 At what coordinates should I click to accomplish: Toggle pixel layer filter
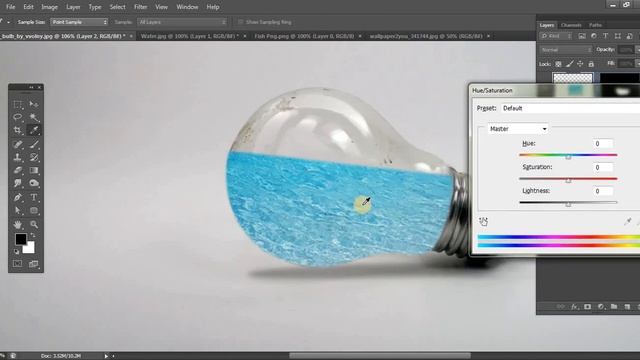coord(582,36)
